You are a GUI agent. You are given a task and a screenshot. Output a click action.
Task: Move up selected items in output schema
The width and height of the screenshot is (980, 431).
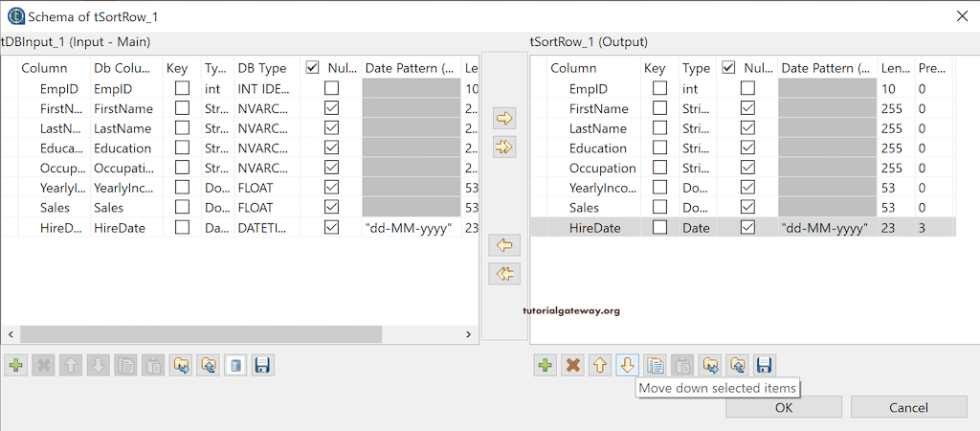pyautogui.click(x=600, y=365)
